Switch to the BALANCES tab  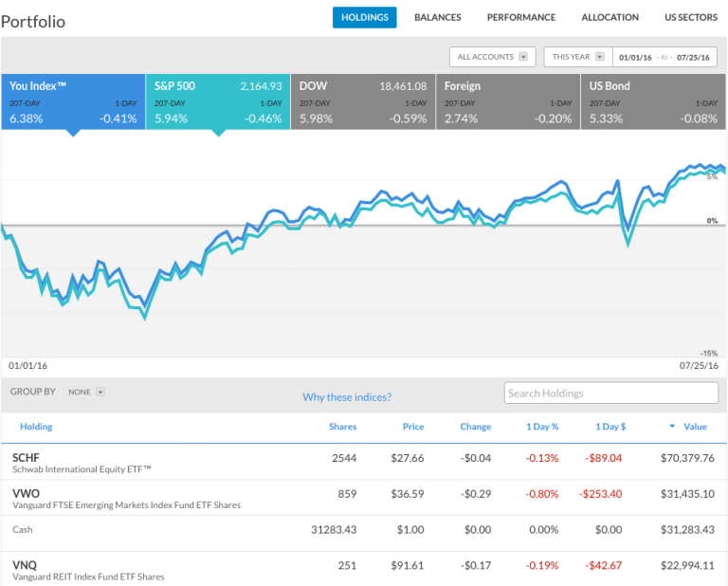click(x=437, y=17)
